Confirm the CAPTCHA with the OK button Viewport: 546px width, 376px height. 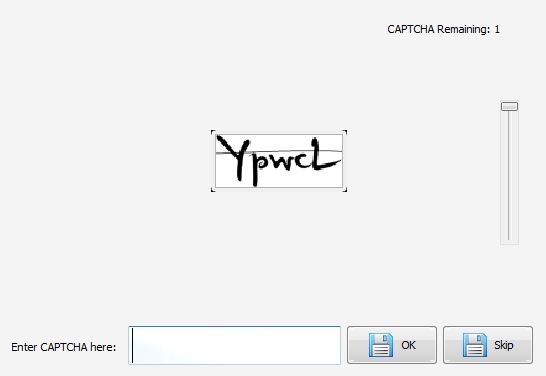pos(392,345)
